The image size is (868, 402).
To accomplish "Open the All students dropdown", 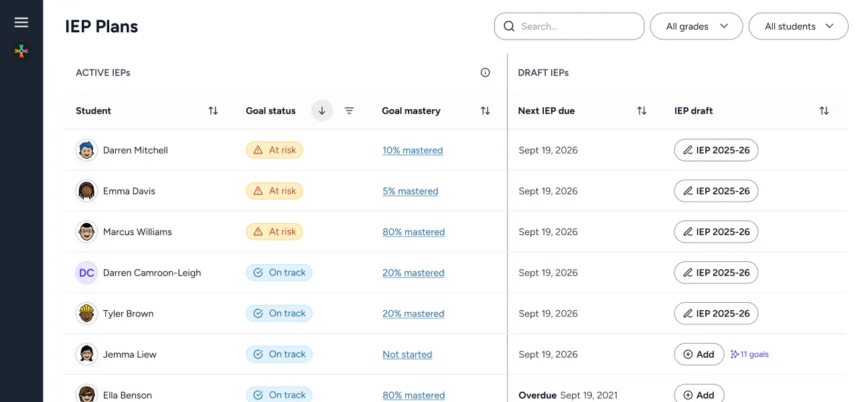I will (x=798, y=26).
